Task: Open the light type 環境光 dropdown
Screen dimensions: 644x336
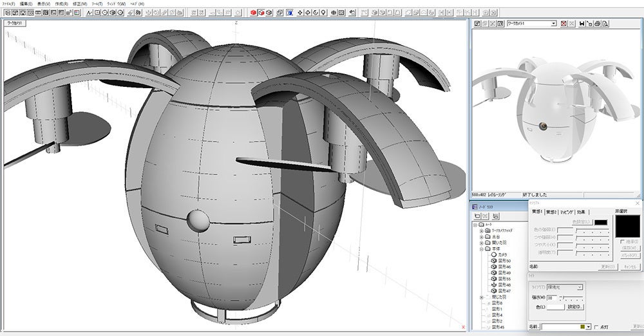Action: 580,287
